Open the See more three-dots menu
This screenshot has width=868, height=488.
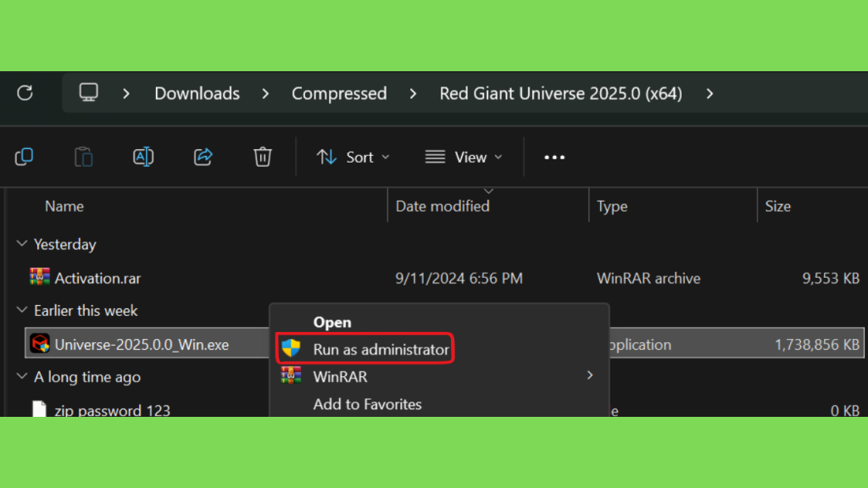click(x=554, y=158)
